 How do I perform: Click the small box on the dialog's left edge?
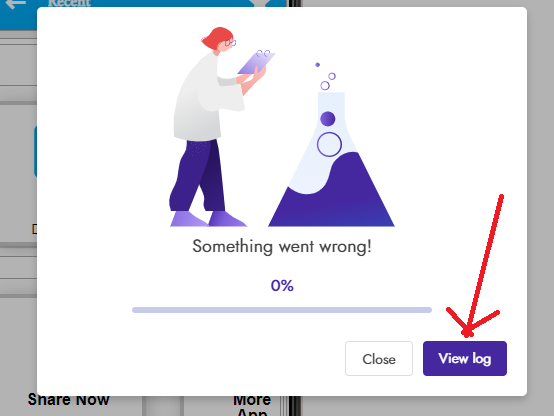pos(34,229)
